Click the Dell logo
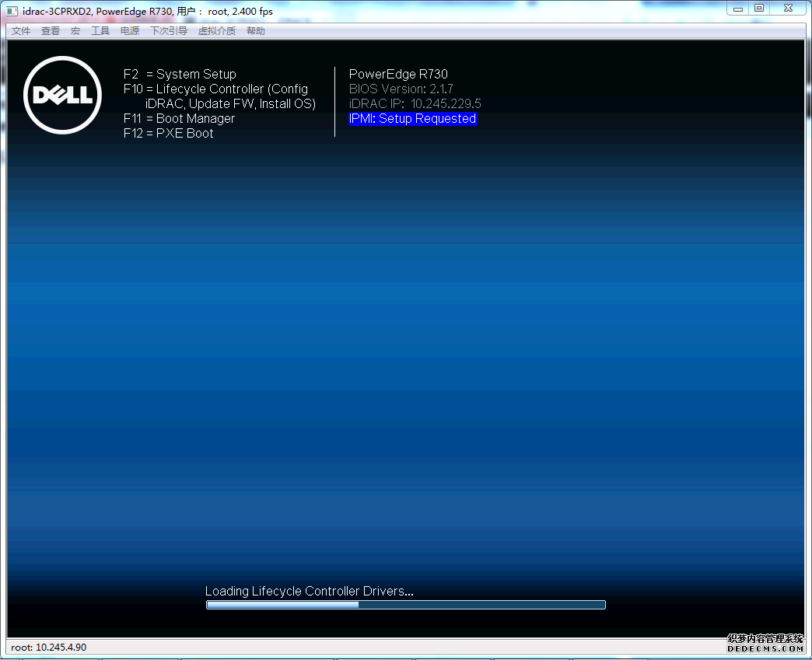 click(x=63, y=96)
